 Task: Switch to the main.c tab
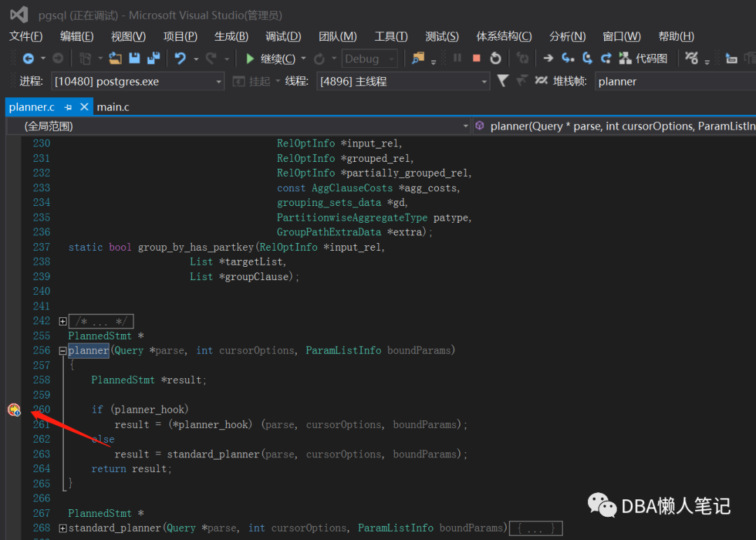[x=113, y=107]
